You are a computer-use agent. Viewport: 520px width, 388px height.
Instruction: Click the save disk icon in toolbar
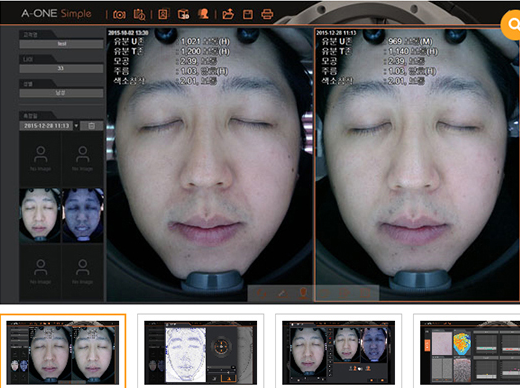(x=248, y=14)
